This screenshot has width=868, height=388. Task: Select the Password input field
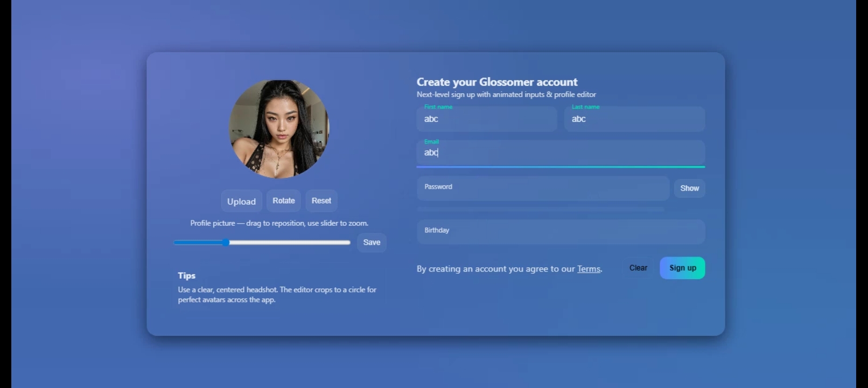[542, 189]
